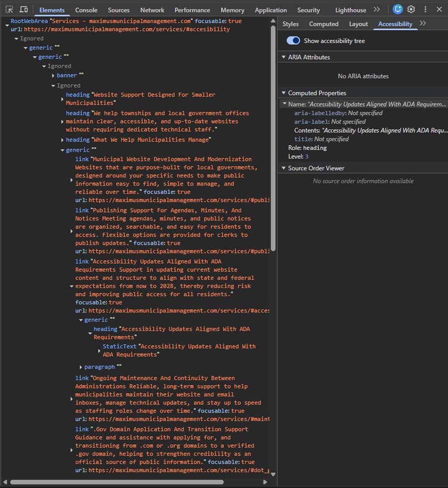Expand the .Gov Domain Application link node

pyautogui.click(x=72, y=450)
